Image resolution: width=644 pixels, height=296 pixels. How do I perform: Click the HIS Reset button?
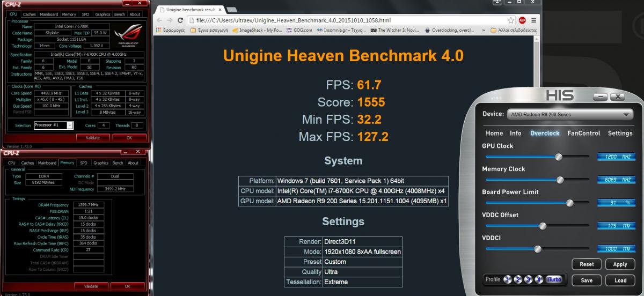point(587,264)
